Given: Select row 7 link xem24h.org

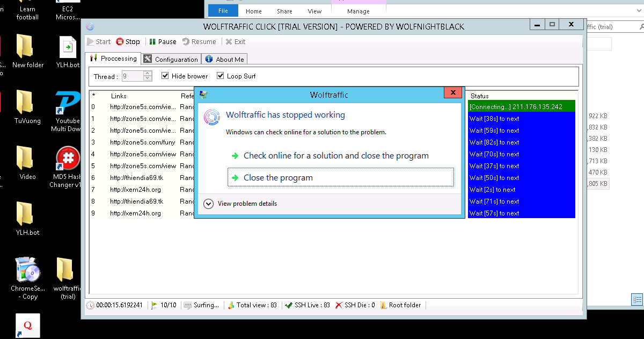Looking at the screenshot, I should 135,190.
